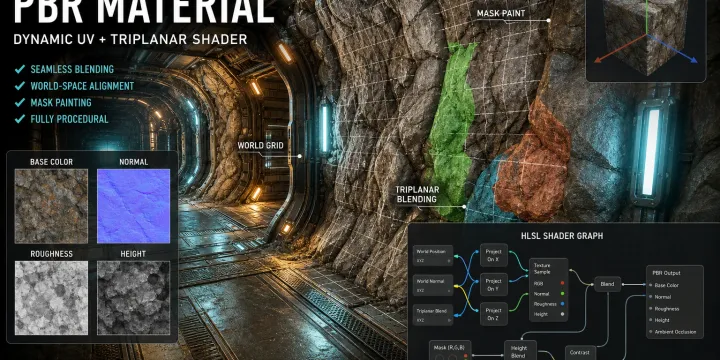Click the red RGB output pin on Texture Sample
The width and height of the screenshot is (720, 360).
pos(562,283)
